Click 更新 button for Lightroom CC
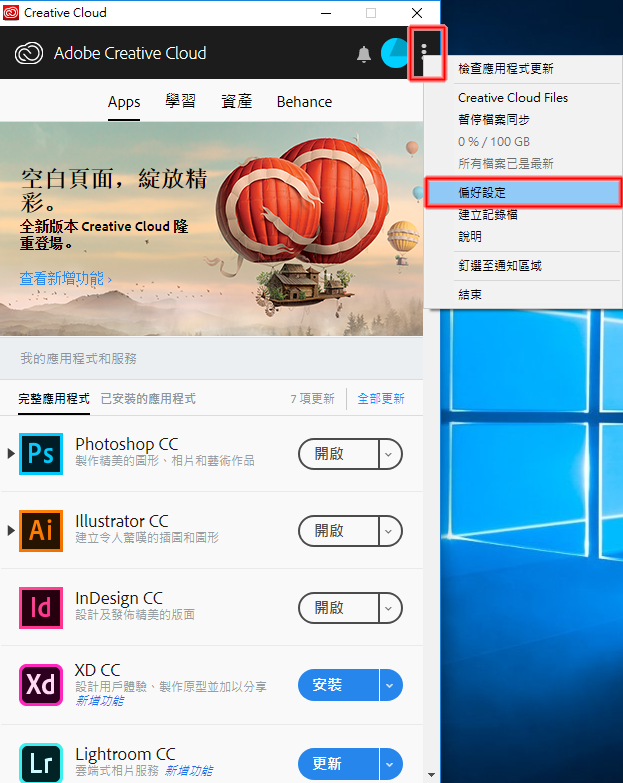623x783 pixels. click(338, 764)
